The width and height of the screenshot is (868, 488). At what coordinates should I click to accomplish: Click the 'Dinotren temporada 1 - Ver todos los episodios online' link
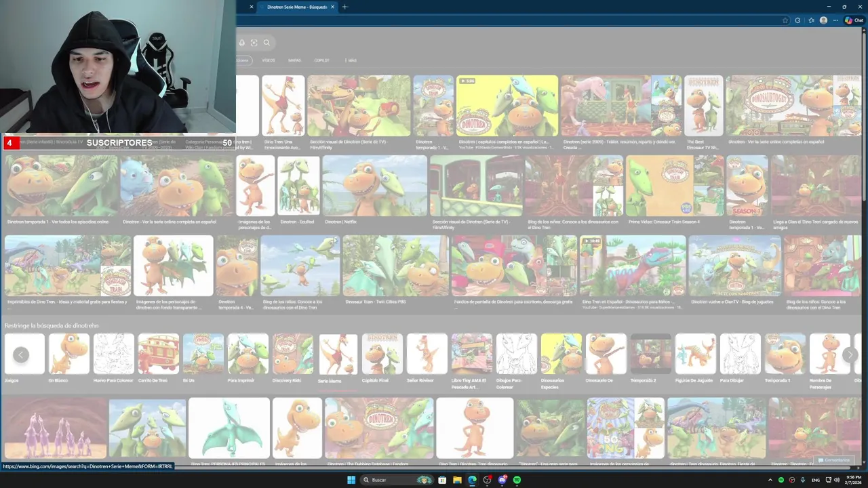tap(58, 222)
